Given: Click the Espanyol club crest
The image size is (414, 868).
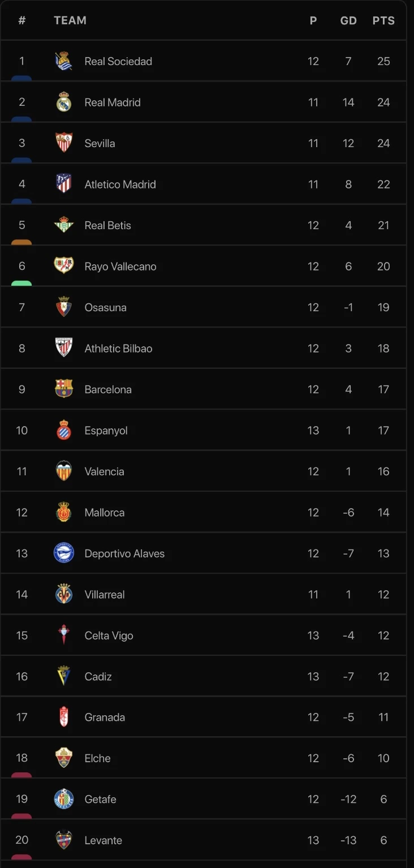Looking at the screenshot, I should 63,431.
